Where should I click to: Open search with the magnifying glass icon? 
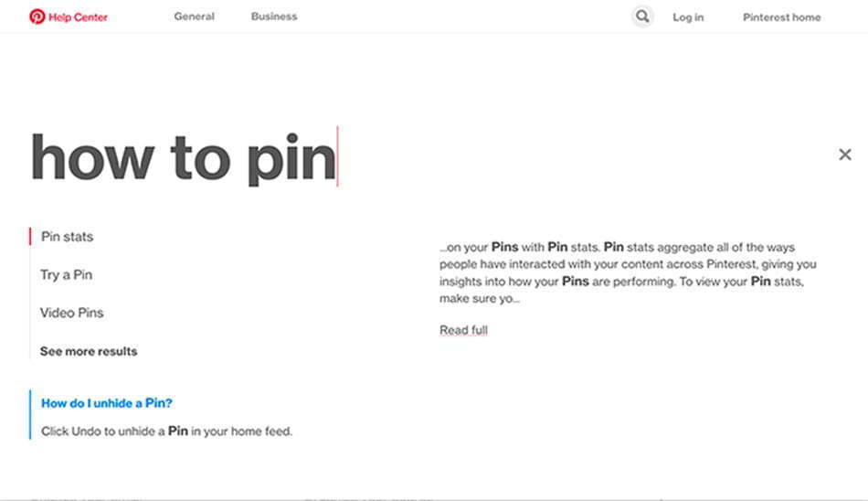point(642,16)
